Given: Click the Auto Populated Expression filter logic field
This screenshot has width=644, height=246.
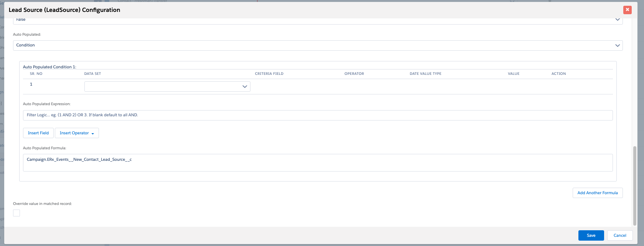Looking at the screenshot, I should tap(317, 115).
